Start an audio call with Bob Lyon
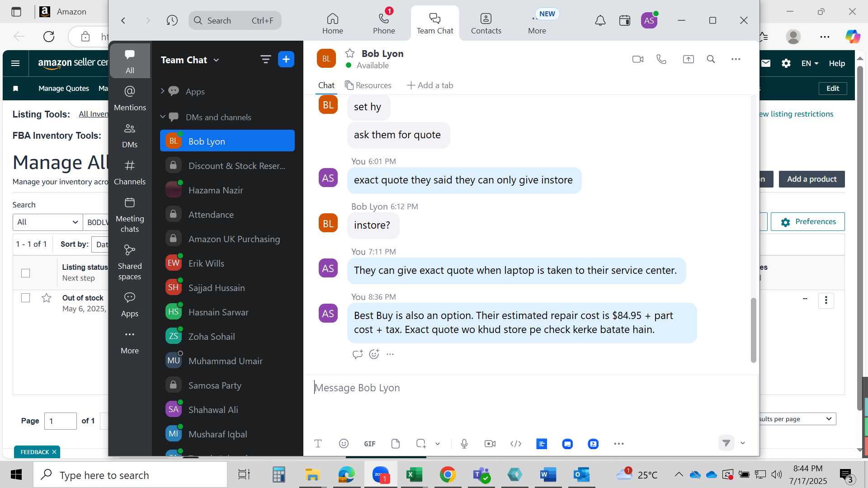Screen dimensions: 868x488 coord(661,59)
